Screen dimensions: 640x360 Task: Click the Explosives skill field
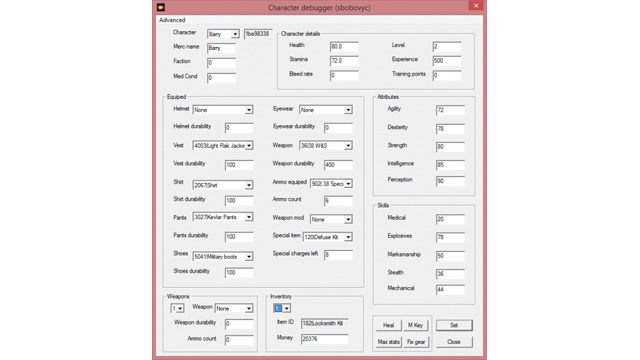(x=450, y=237)
